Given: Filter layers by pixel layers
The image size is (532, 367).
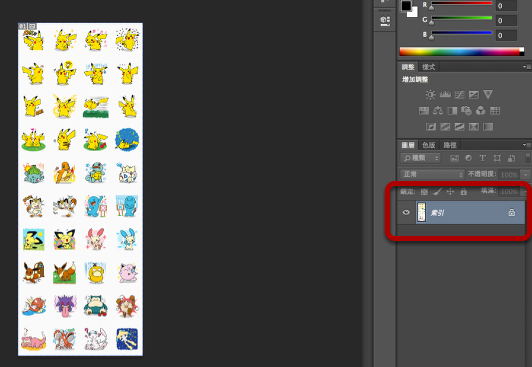Looking at the screenshot, I should pos(454,158).
